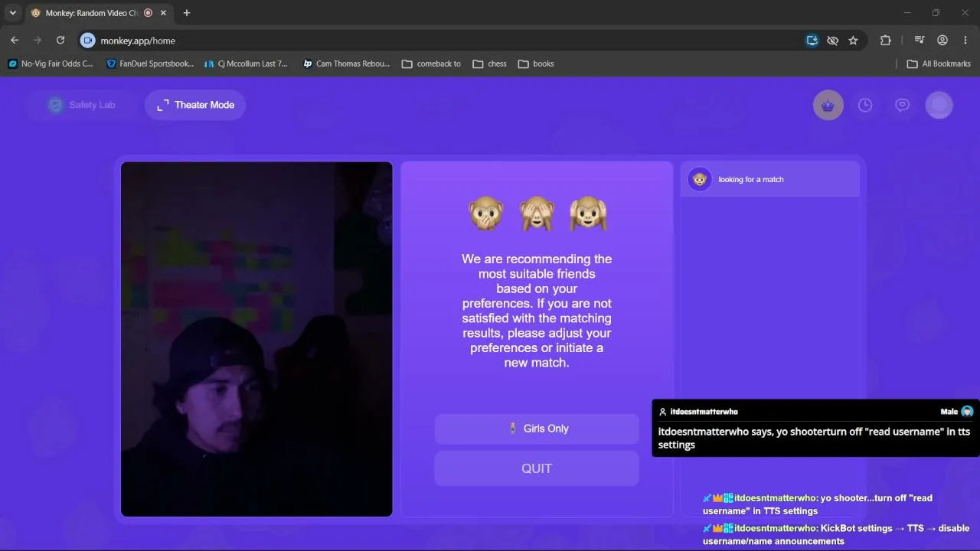Click the itdoesntmatterwho username in the TTS popup
The width and height of the screenshot is (980, 551).
704,412
